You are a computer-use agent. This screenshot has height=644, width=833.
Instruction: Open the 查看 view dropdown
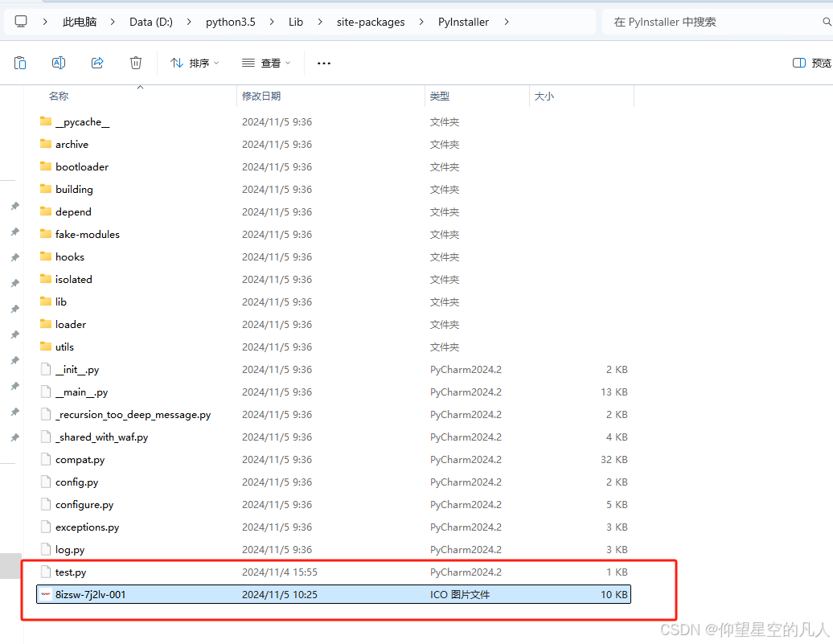pos(266,64)
